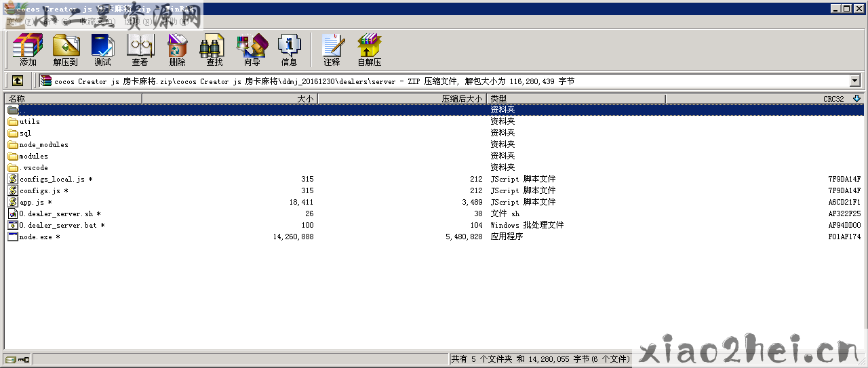
Task: Select the utils folder name
Action: pyautogui.click(x=30, y=121)
